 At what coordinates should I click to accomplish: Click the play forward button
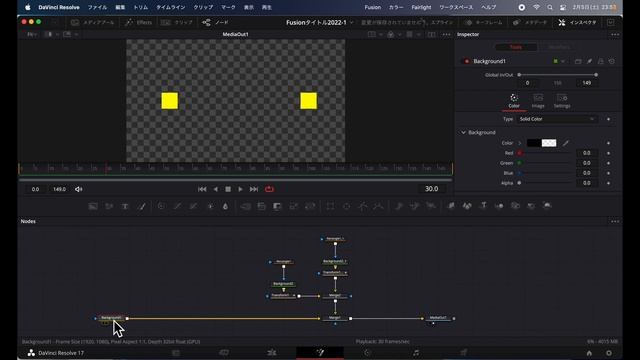[x=241, y=189]
